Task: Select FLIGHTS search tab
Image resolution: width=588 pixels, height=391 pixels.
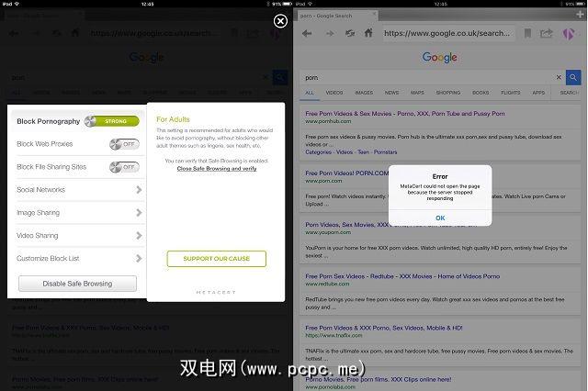Action: 511,93
